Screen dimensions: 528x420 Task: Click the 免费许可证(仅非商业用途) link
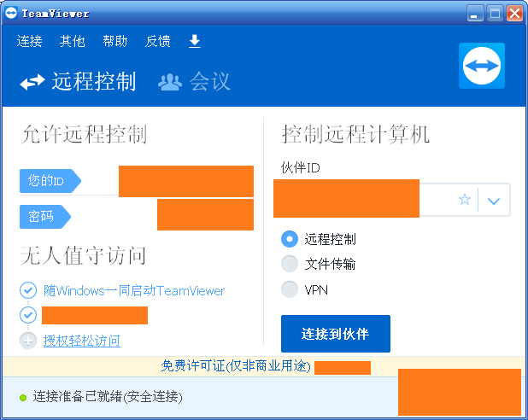(x=236, y=366)
